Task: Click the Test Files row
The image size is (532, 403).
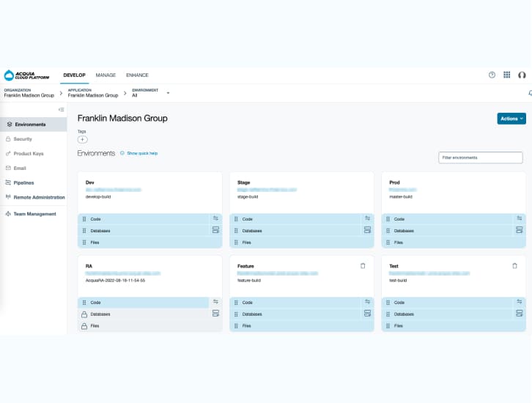Action: [454, 325]
